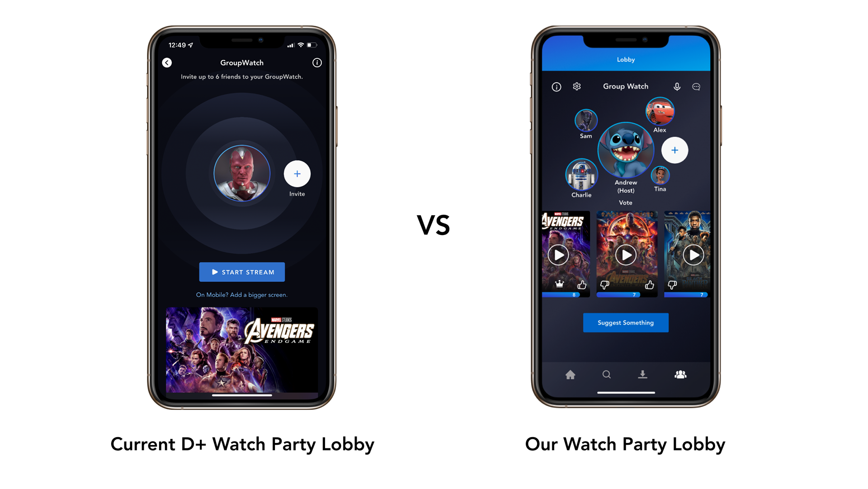
Task: Click START STREAM button in current lobby
Action: click(241, 272)
